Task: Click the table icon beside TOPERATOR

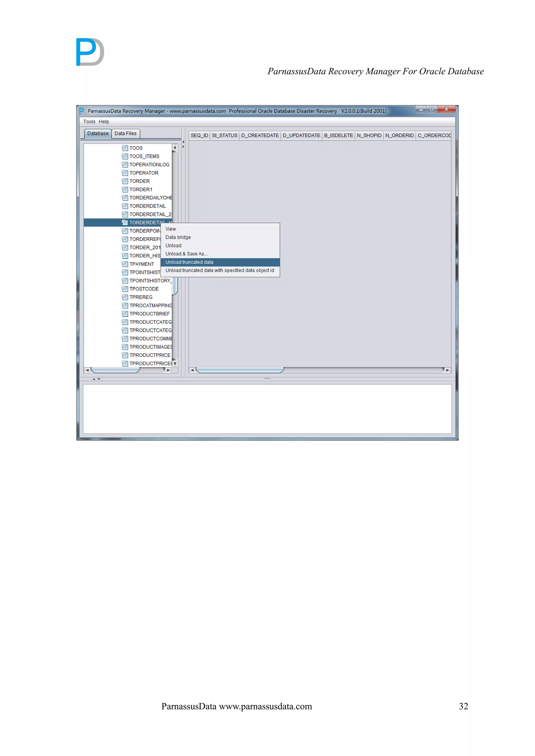Action: pos(125,173)
